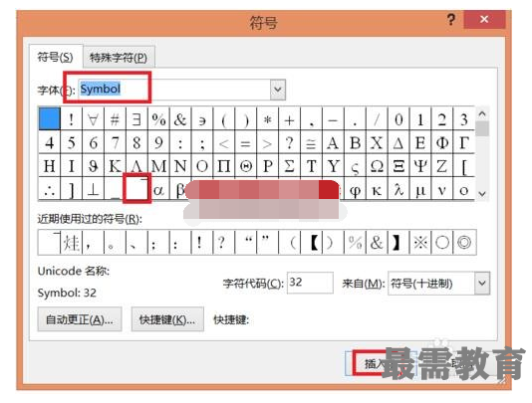Image resolution: width=532 pixels, height=403 pixels.
Task: Select the ∃ (there exists) symbol
Action: [136, 119]
